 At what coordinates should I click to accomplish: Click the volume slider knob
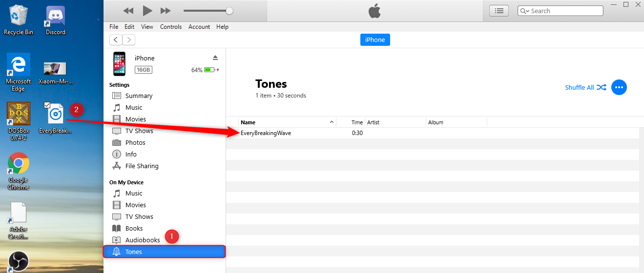pyautogui.click(x=229, y=11)
